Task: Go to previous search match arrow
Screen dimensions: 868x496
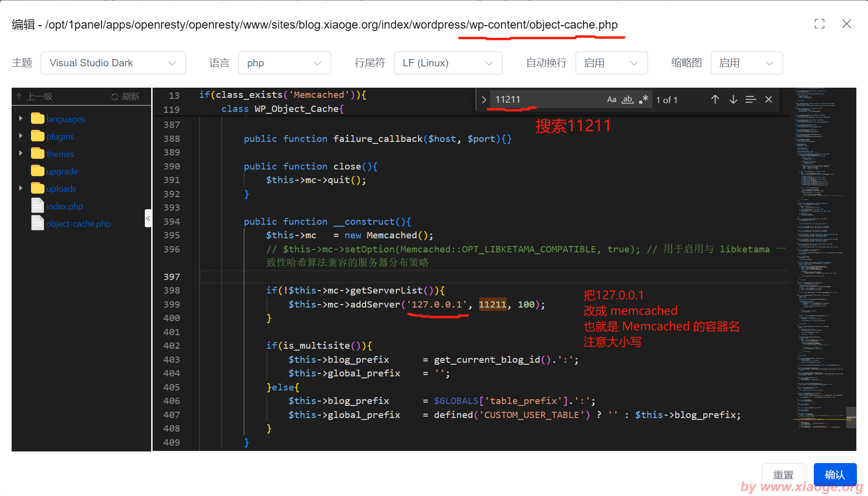Action: 715,99
